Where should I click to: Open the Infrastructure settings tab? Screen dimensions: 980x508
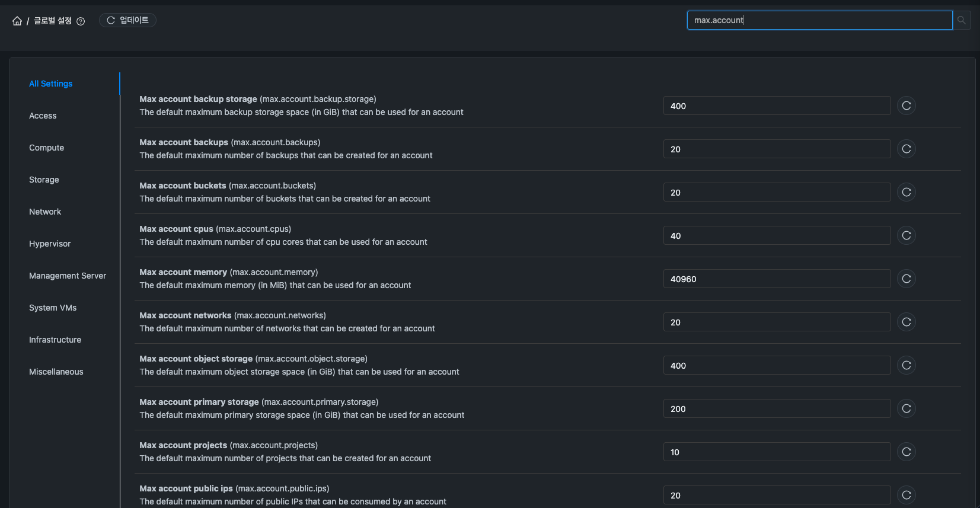click(55, 340)
